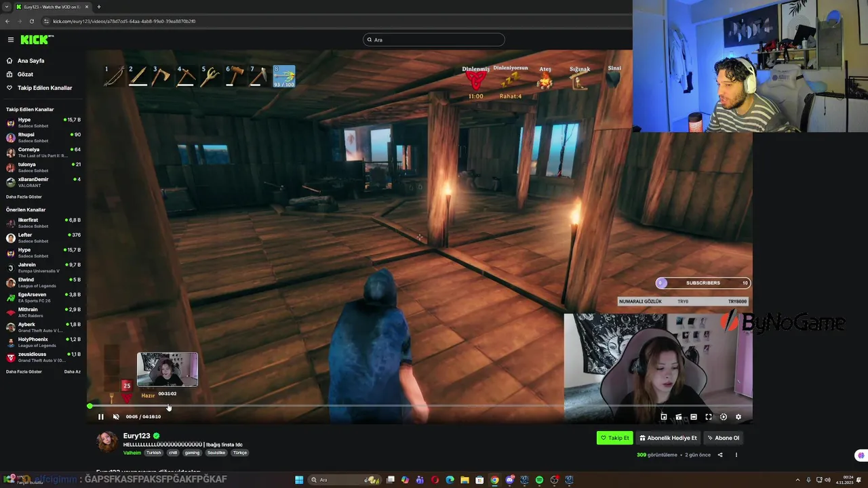Image resolution: width=868 pixels, height=488 pixels.
Task: Select the Türkçe tag
Action: 240,453
